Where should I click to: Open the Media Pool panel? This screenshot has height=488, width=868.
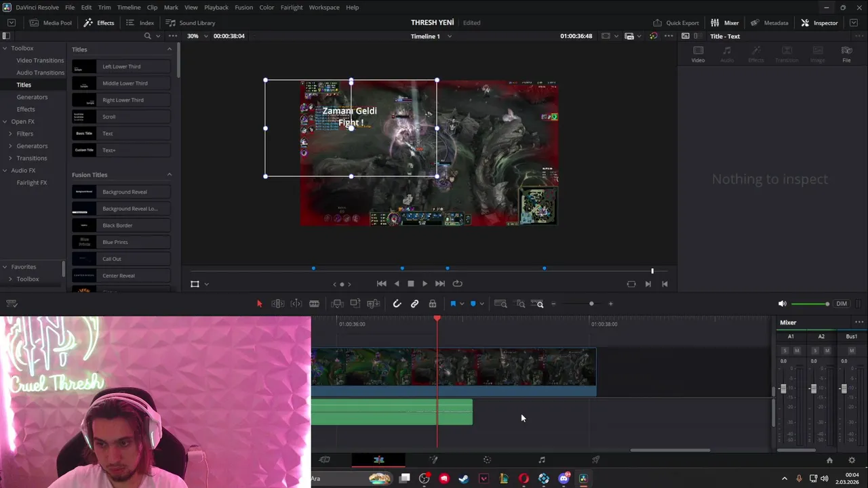(50, 22)
